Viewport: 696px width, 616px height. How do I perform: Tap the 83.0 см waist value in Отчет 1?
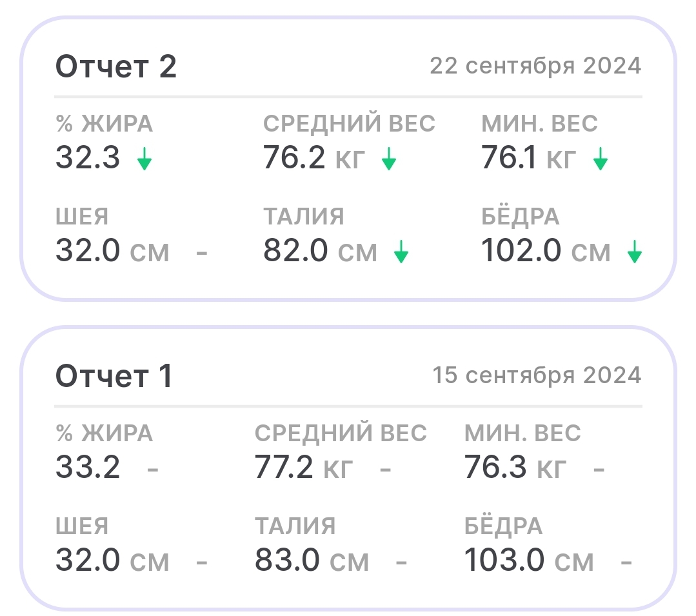[x=312, y=561]
